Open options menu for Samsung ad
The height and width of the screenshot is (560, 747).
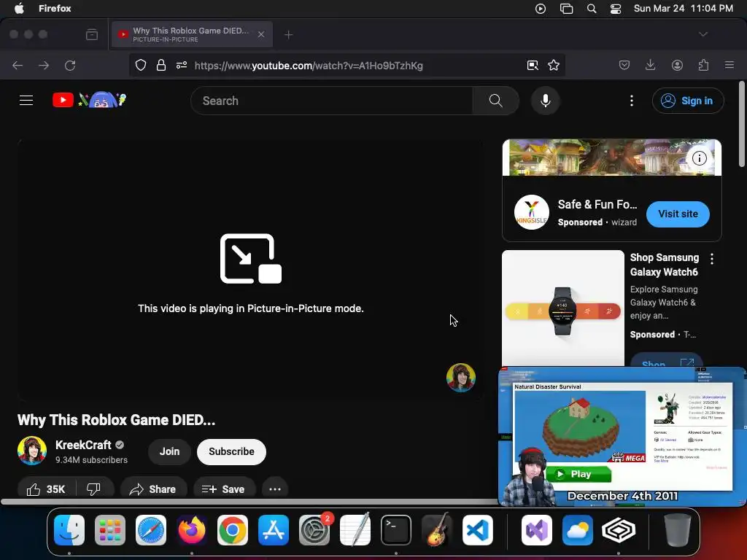(712, 259)
